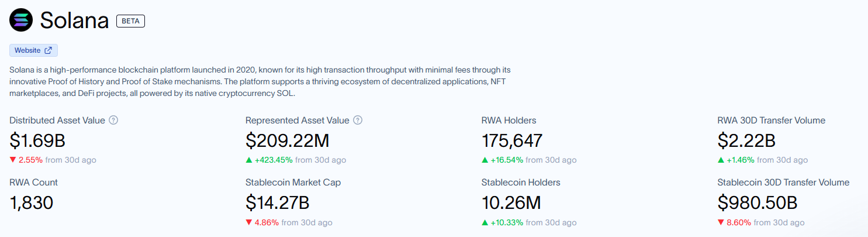
Task: Click the $209.22M Represented Asset Value figure
Action: pos(287,141)
